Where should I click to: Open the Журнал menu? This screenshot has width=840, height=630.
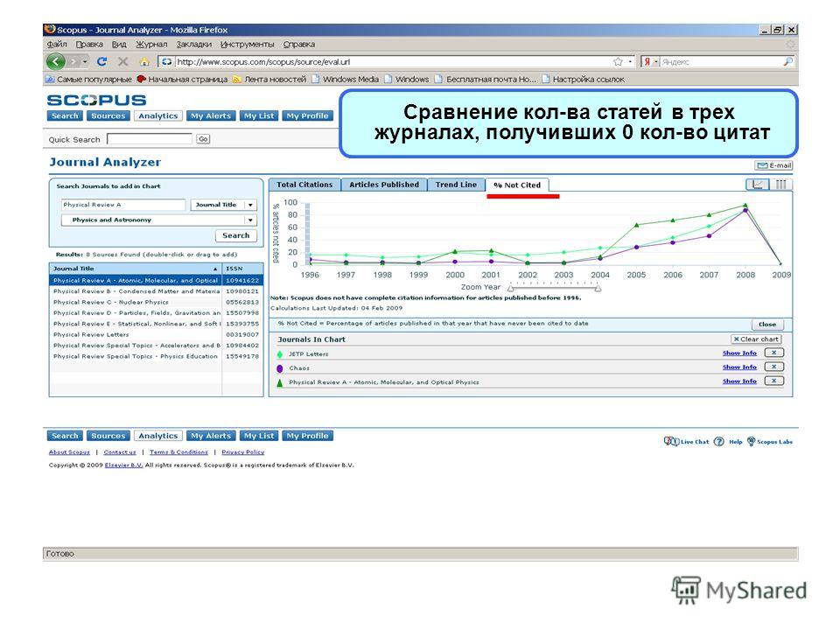151,45
